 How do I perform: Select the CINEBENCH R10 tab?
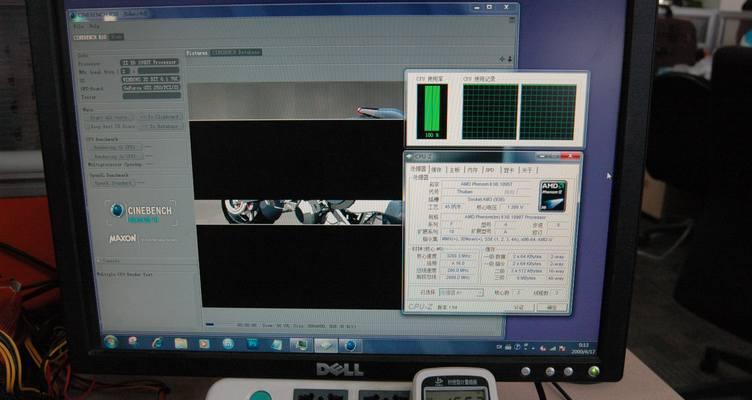pyautogui.click(x=90, y=37)
